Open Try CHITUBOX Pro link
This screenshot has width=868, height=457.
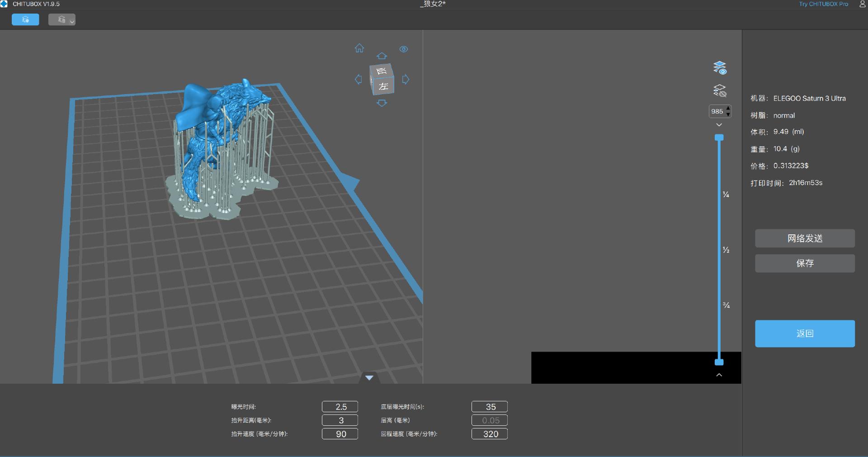823,4
